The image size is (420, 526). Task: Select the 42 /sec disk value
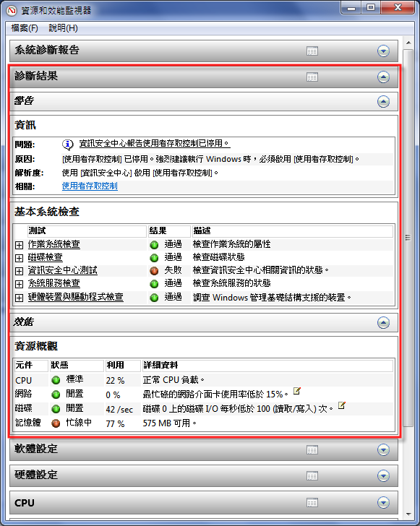119,410
